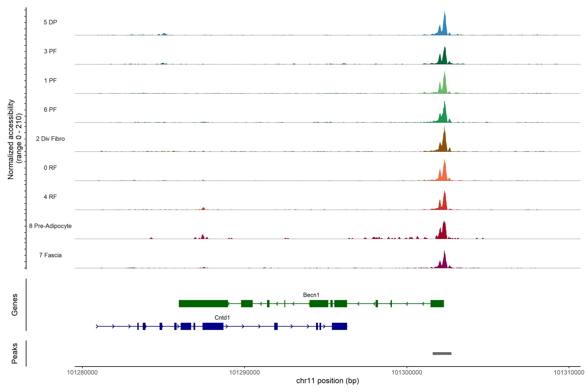
Task: Click the 8 Pre-Adipocyte track label
Action: [50, 226]
